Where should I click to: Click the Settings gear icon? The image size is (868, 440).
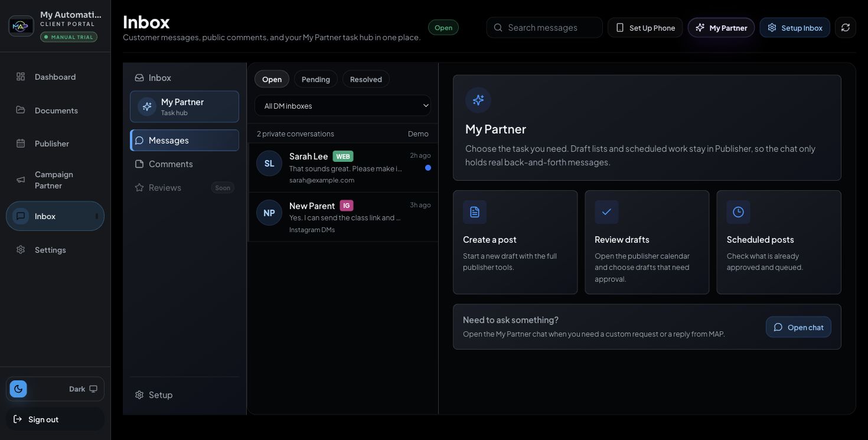pyautogui.click(x=21, y=250)
